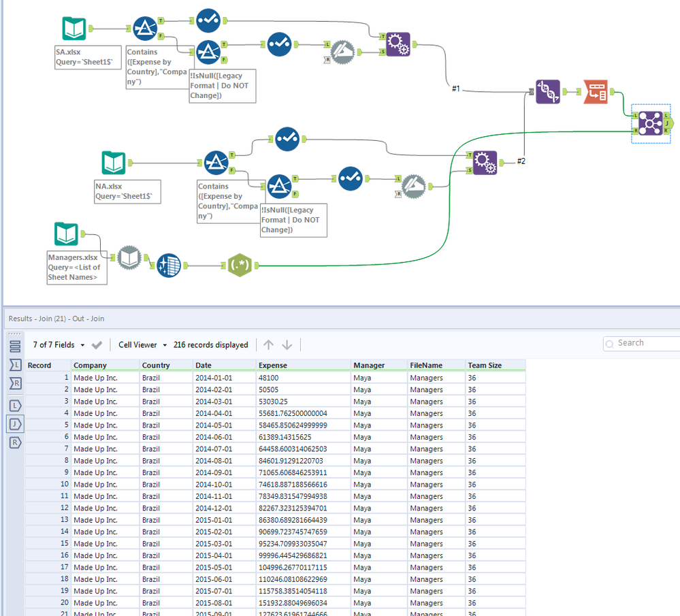Click the Date cell 2015-06-01

coord(225,579)
